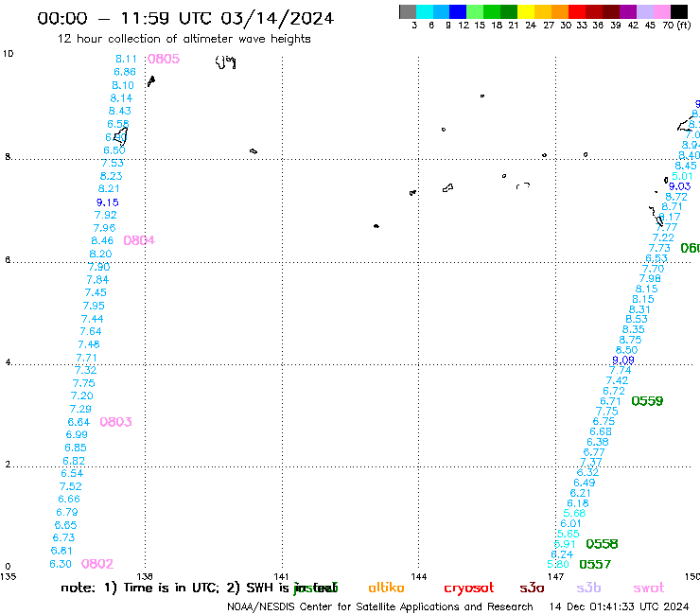Click the '5.91' value next to 0558
Viewport: 700px width, 615px height.
click(565, 543)
